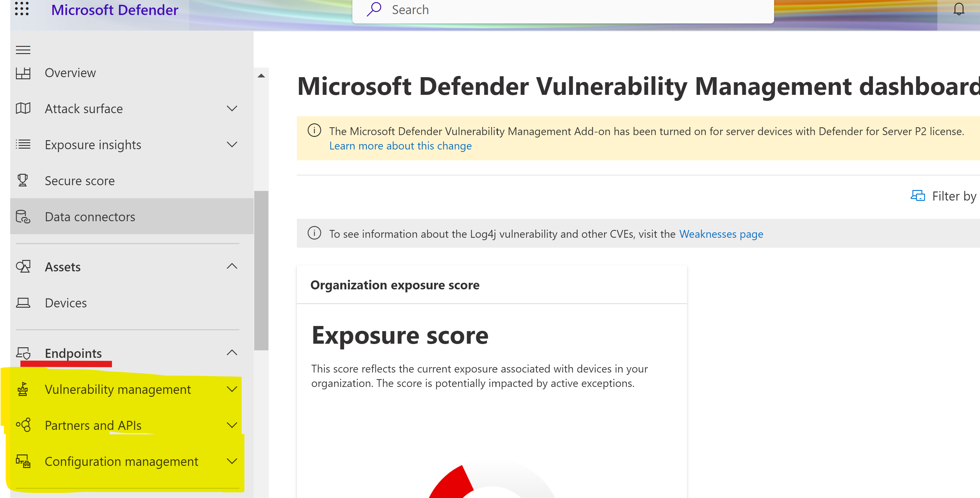Open the Overview page
980x498 pixels.
pyautogui.click(x=70, y=72)
